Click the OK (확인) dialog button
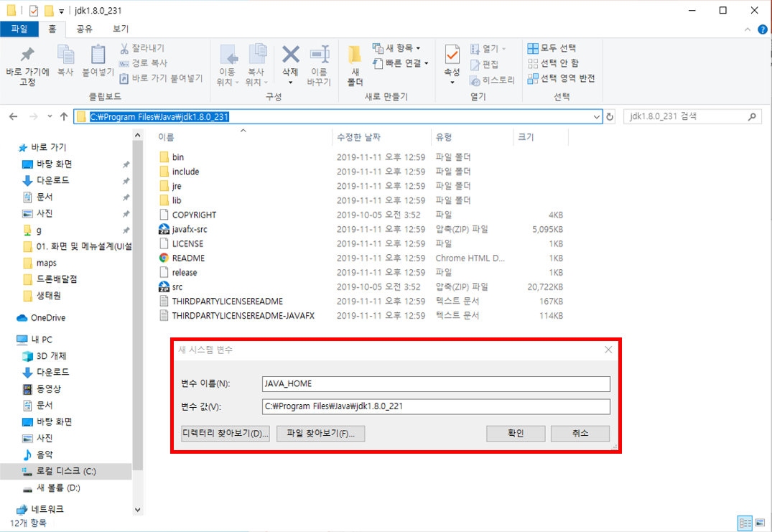This screenshot has height=532, width=772. click(x=516, y=434)
